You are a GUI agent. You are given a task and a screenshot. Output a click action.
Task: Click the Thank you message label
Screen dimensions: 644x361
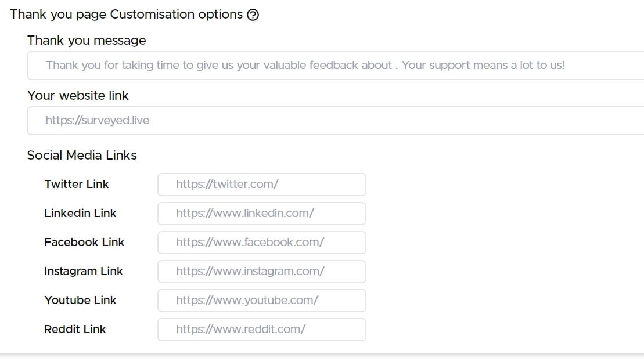tap(86, 41)
